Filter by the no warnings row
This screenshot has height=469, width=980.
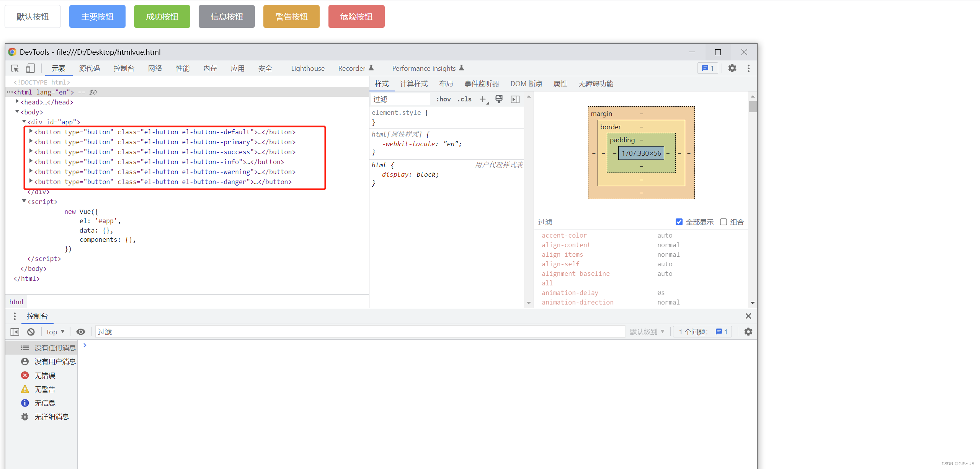[x=41, y=389]
